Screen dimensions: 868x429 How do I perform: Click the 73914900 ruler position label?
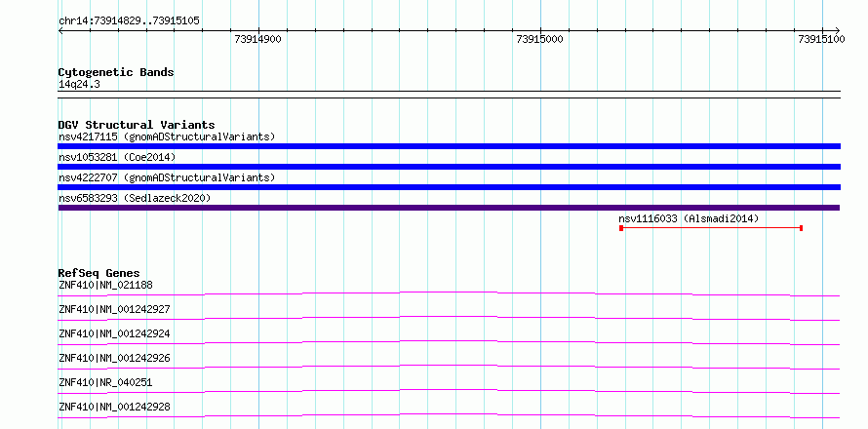pyautogui.click(x=258, y=39)
